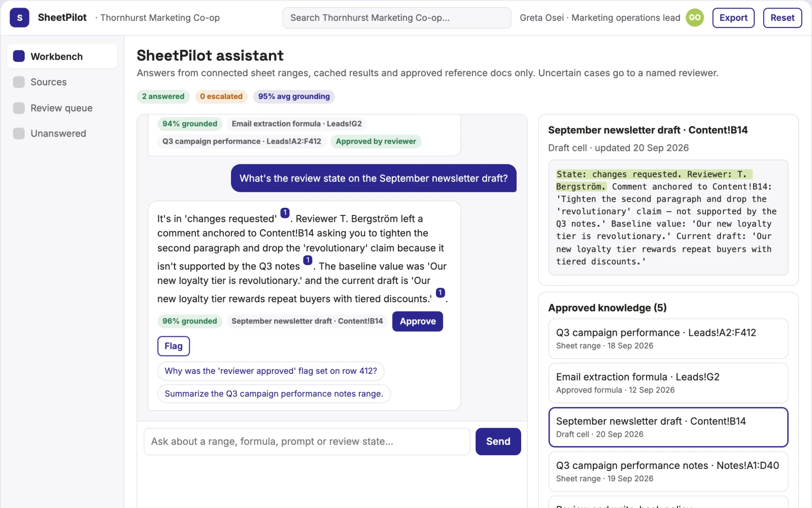This screenshot has width=812, height=508.
Task: Select knowledge card 'Q3 campaign performance notes · Notes!A1:D40'
Action: tap(668, 471)
